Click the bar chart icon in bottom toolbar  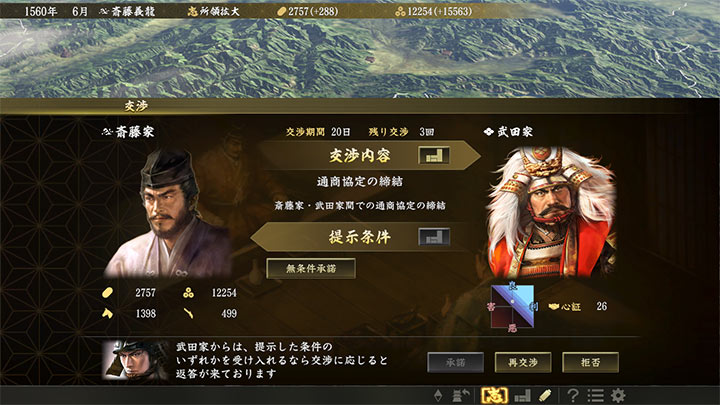point(522,395)
